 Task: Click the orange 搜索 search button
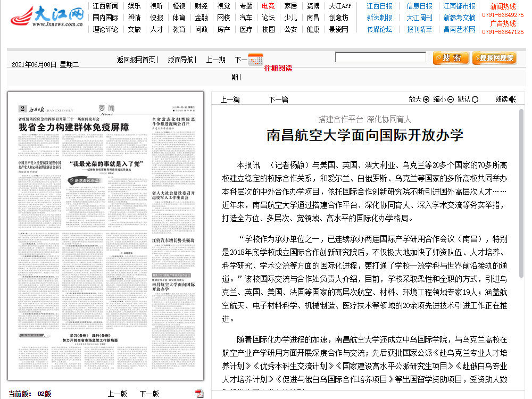pyautogui.click(x=451, y=58)
